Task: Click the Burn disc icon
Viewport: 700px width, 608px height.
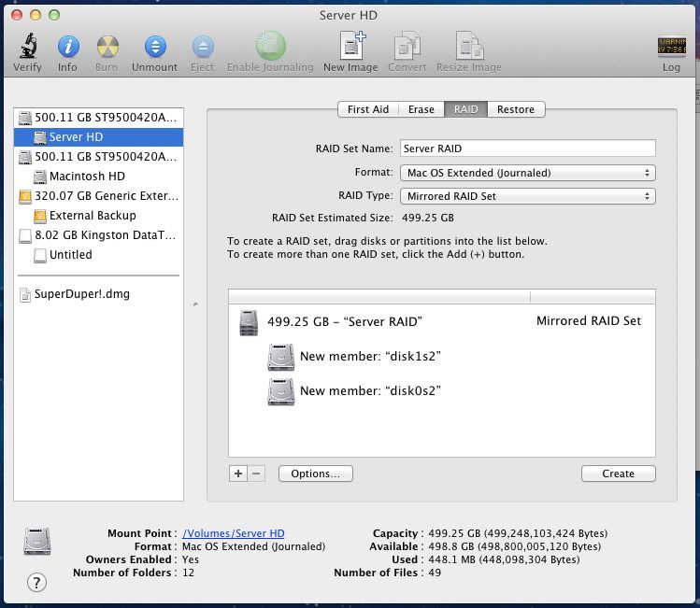Action: pyautogui.click(x=107, y=47)
